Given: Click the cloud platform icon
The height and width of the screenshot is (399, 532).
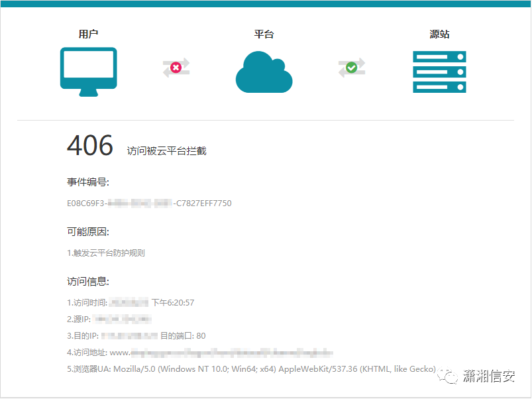Looking at the screenshot, I should pyautogui.click(x=264, y=72).
